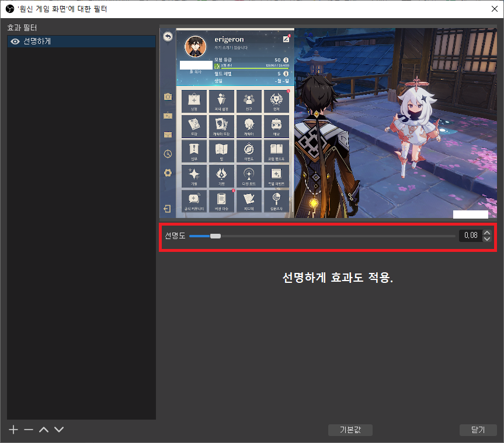Click the 닫기 close button
Viewport: 504px width, 443px height.
[x=478, y=430]
